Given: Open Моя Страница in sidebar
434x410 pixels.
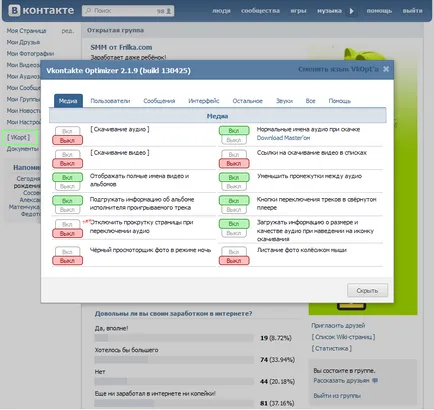Looking at the screenshot, I should click(26, 31).
